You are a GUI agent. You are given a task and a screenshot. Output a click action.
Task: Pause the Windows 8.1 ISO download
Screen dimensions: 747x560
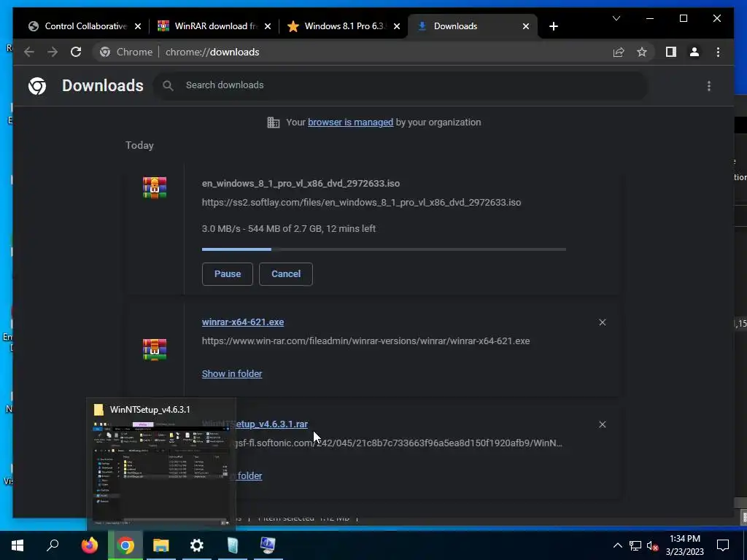(x=228, y=274)
